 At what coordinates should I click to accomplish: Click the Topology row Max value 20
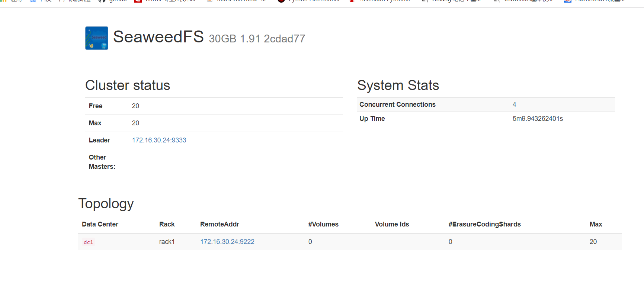pos(593,242)
